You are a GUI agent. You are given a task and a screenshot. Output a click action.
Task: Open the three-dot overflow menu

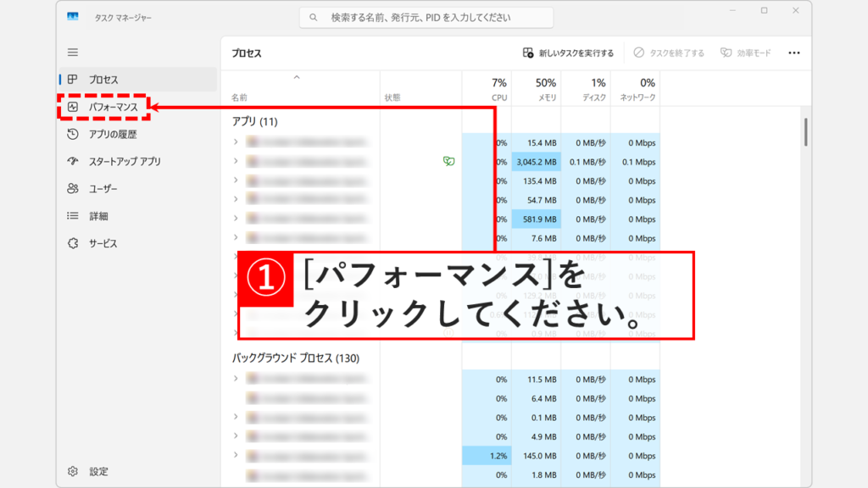(x=793, y=53)
